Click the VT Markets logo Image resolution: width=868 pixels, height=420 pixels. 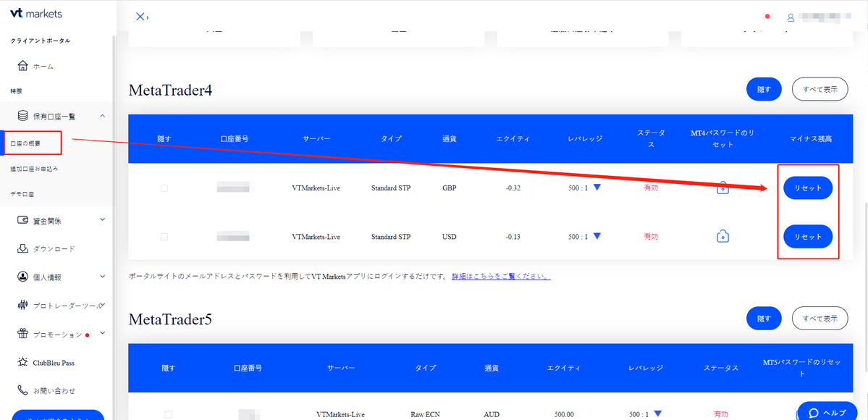[36, 14]
